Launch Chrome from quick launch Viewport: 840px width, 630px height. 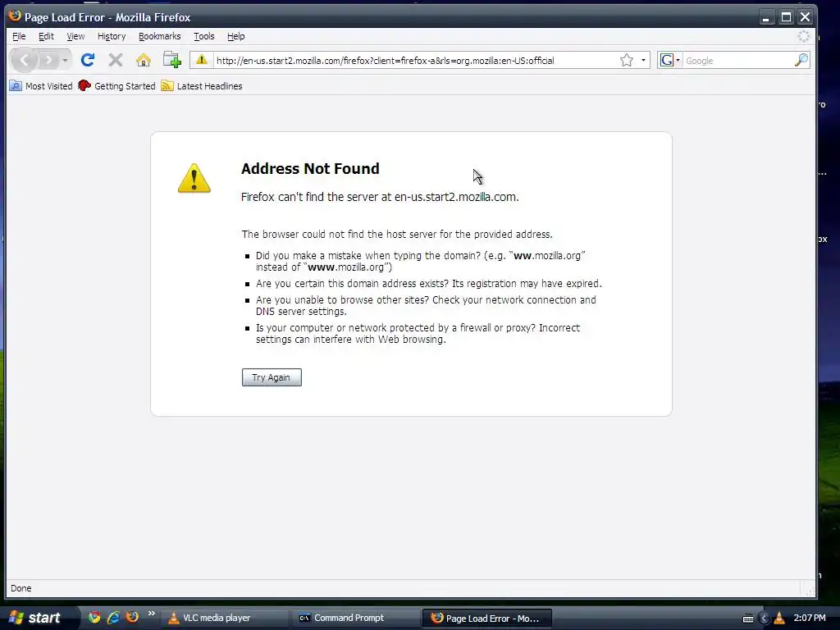[94, 617]
